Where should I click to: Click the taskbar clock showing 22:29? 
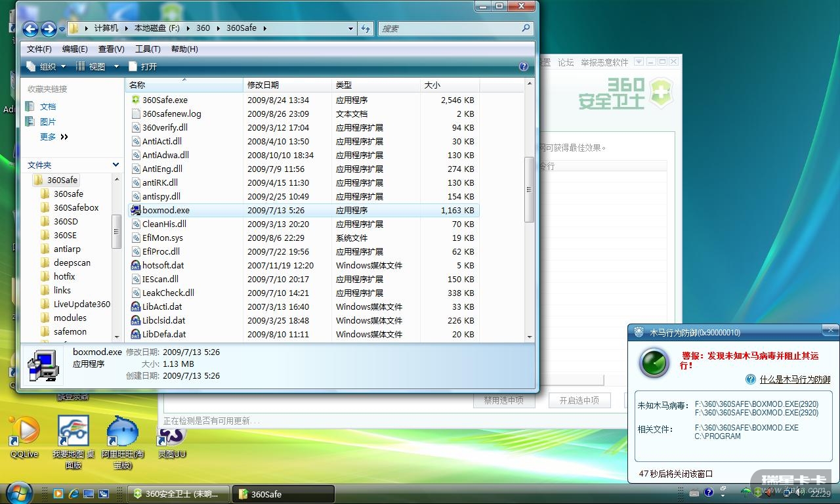tap(820, 493)
